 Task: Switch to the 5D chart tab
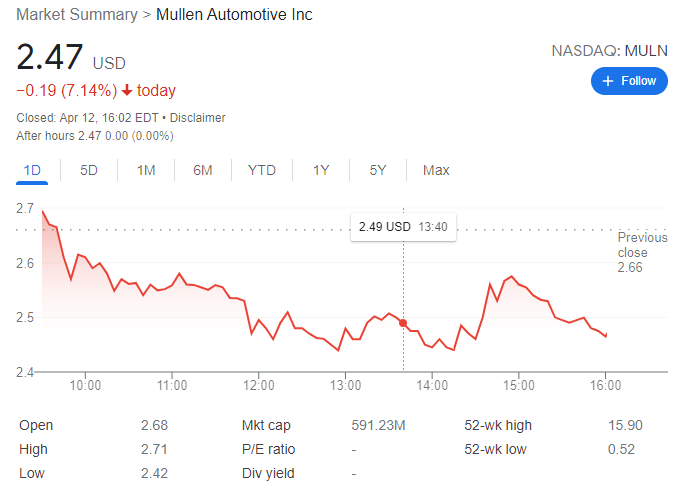89,170
